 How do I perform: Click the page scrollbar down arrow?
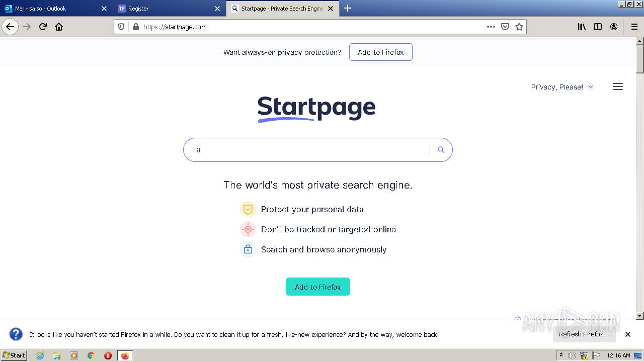point(640,316)
